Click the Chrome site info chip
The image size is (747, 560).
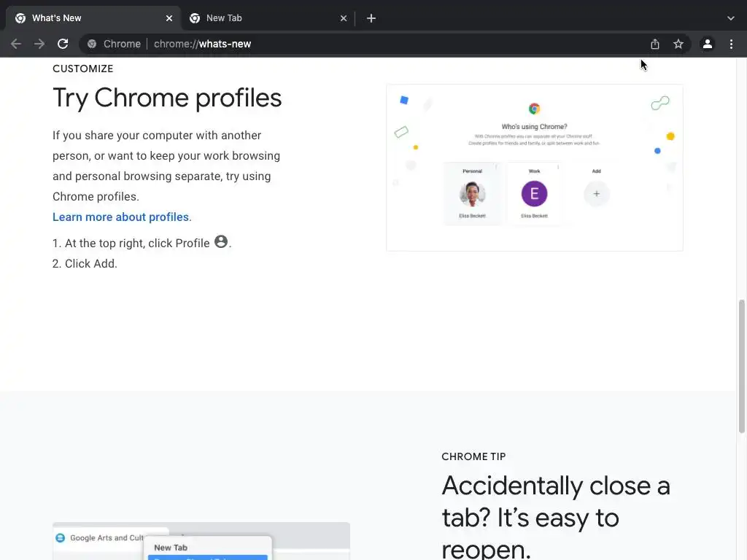tap(114, 44)
